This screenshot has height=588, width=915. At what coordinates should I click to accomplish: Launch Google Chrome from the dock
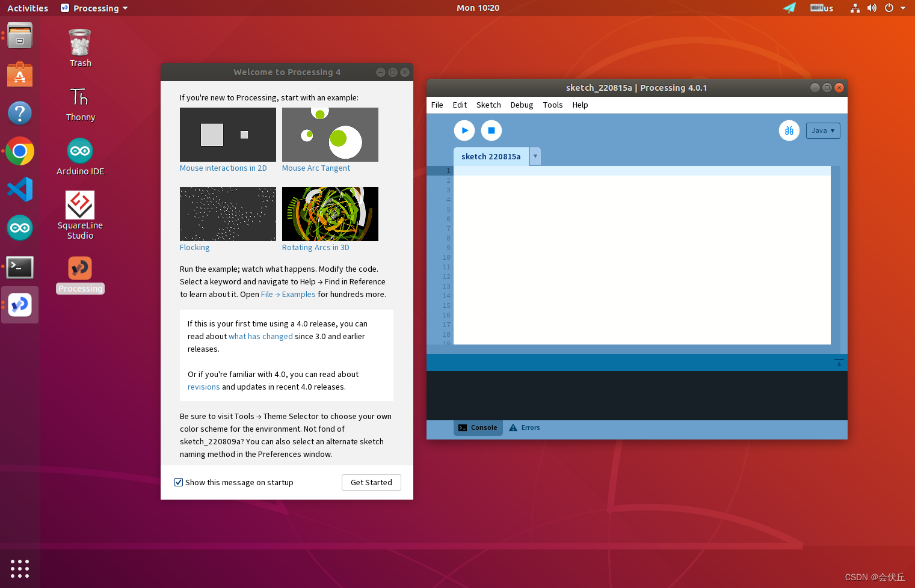20,152
